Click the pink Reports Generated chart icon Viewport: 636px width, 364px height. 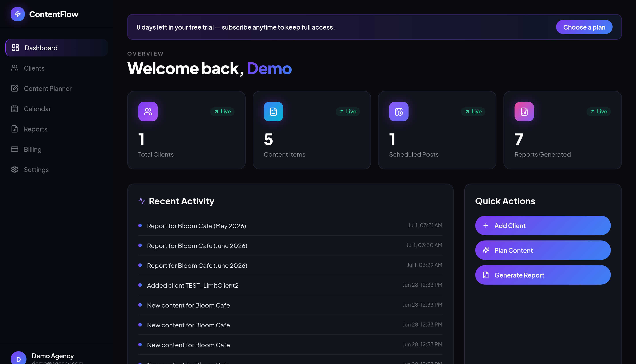[x=524, y=111]
